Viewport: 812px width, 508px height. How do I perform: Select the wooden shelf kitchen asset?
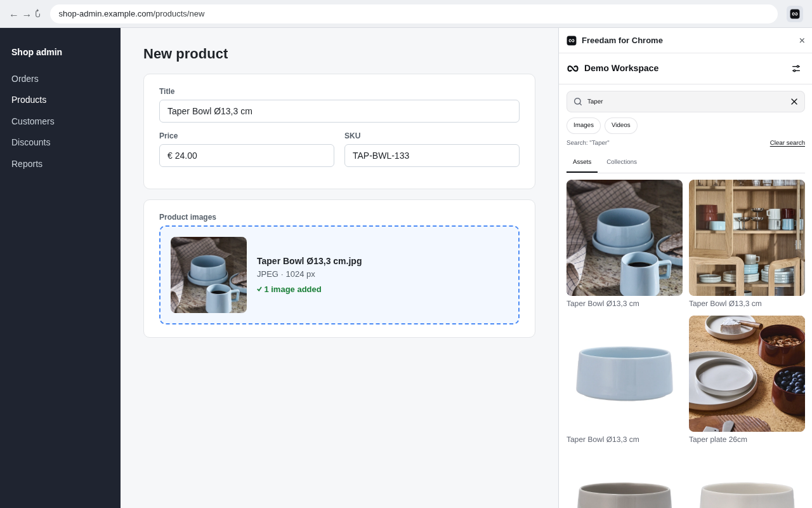(747, 237)
